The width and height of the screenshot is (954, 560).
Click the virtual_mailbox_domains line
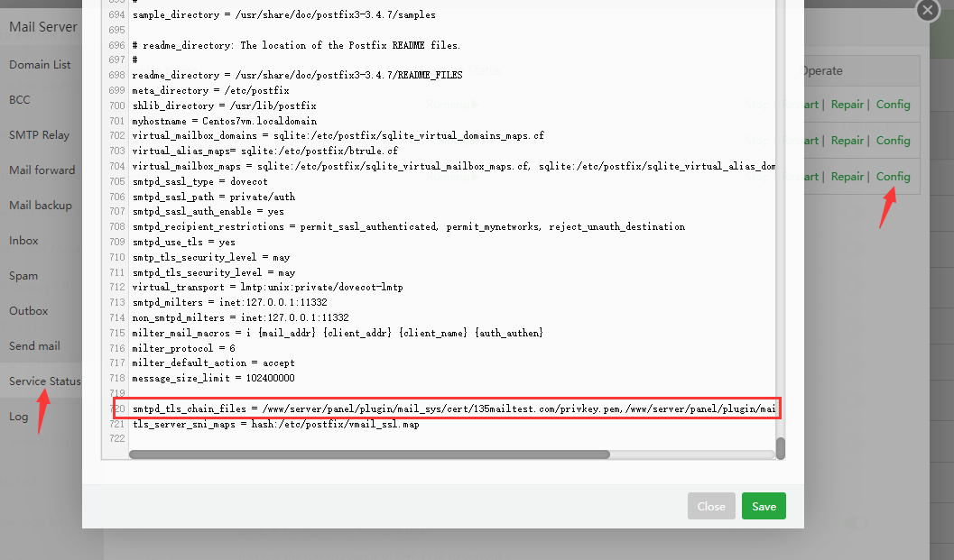click(x=338, y=135)
